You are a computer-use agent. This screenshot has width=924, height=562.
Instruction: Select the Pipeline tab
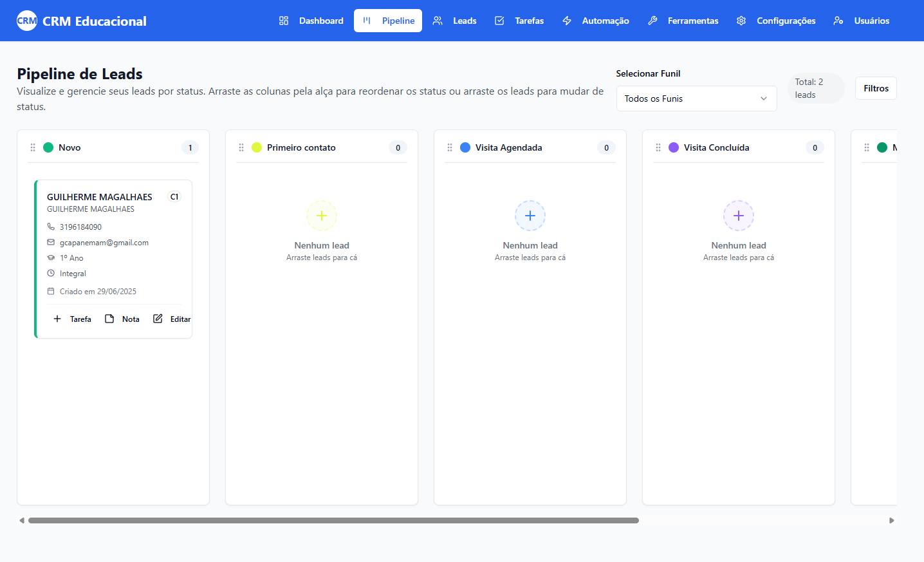pos(388,21)
